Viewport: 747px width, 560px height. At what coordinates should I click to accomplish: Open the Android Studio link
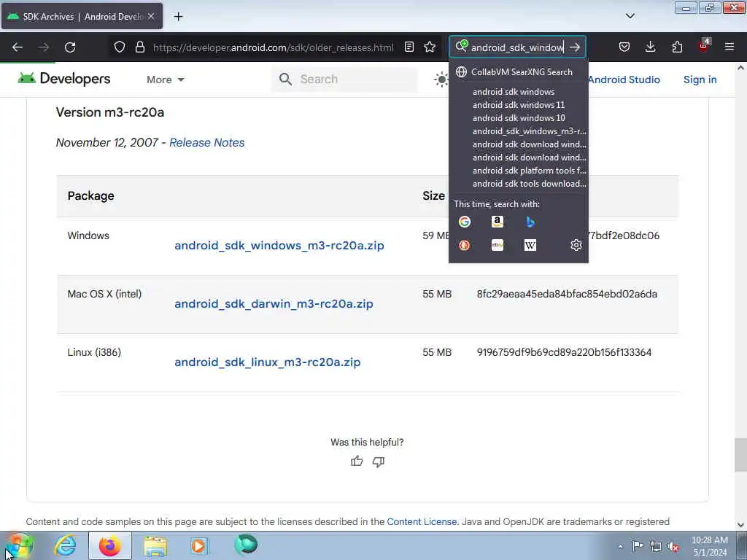coord(624,79)
